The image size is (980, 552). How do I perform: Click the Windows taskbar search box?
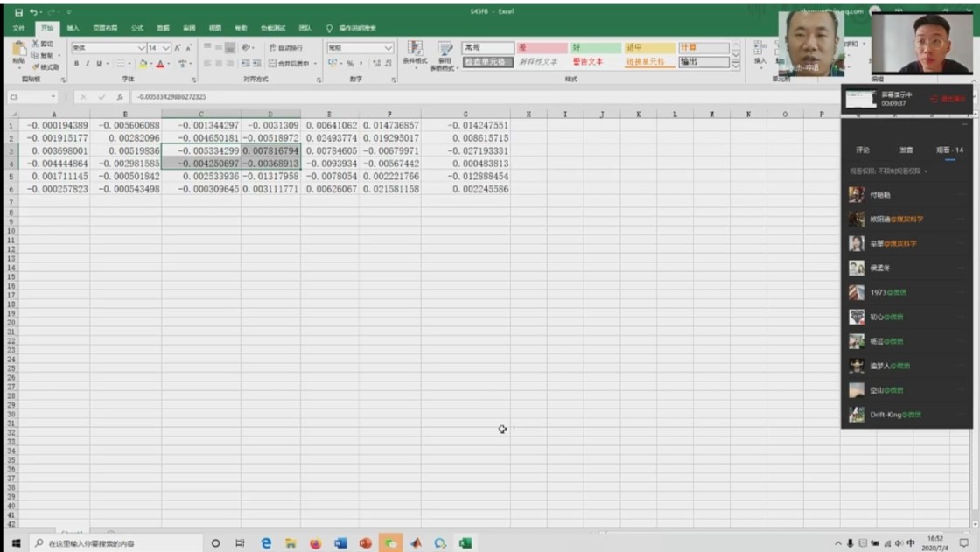point(115,542)
